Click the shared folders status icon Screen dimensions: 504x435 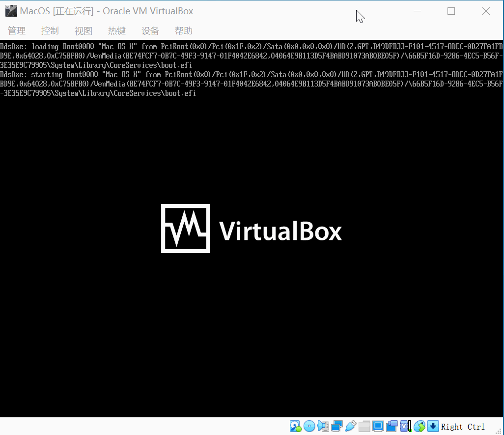point(364,426)
